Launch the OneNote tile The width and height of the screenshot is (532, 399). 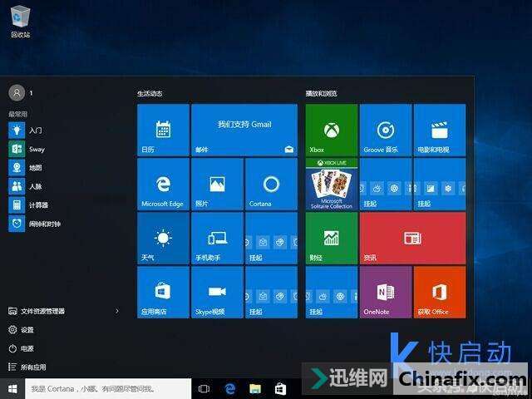pyautogui.click(x=386, y=292)
